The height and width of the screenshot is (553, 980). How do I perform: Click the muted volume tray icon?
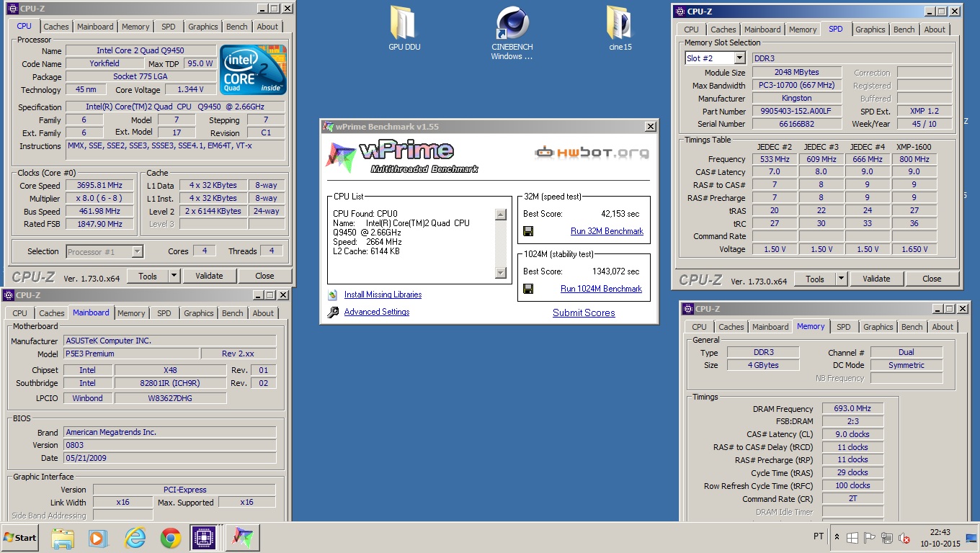point(904,538)
